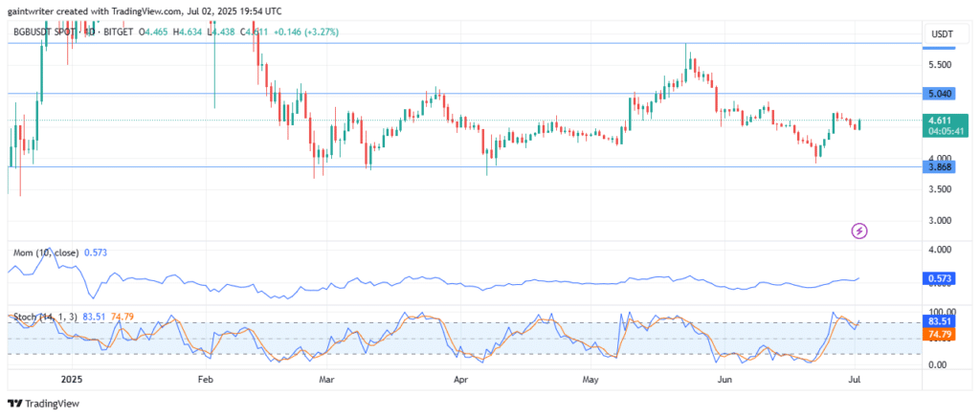The height and width of the screenshot is (417, 980).
Task: Click the 0.00 label on Stochastic axis
Action: click(940, 364)
